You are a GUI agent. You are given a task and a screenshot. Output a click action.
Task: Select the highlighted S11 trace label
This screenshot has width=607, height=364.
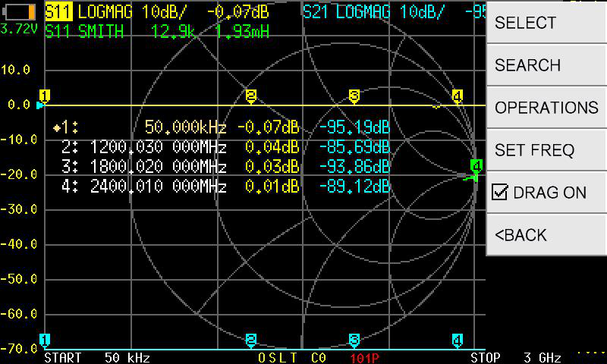pos(58,12)
